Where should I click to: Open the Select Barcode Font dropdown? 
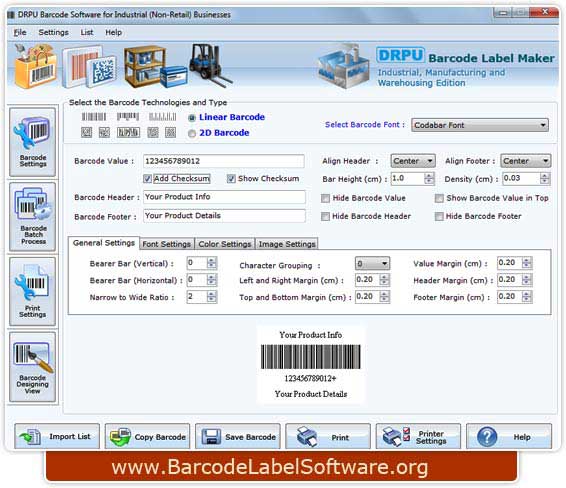tap(480, 125)
